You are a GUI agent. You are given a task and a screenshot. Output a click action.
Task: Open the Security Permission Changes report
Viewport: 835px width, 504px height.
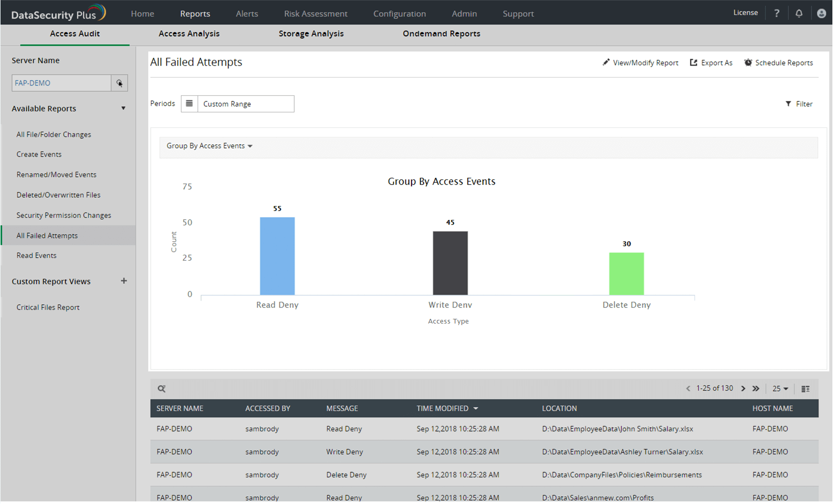point(64,216)
